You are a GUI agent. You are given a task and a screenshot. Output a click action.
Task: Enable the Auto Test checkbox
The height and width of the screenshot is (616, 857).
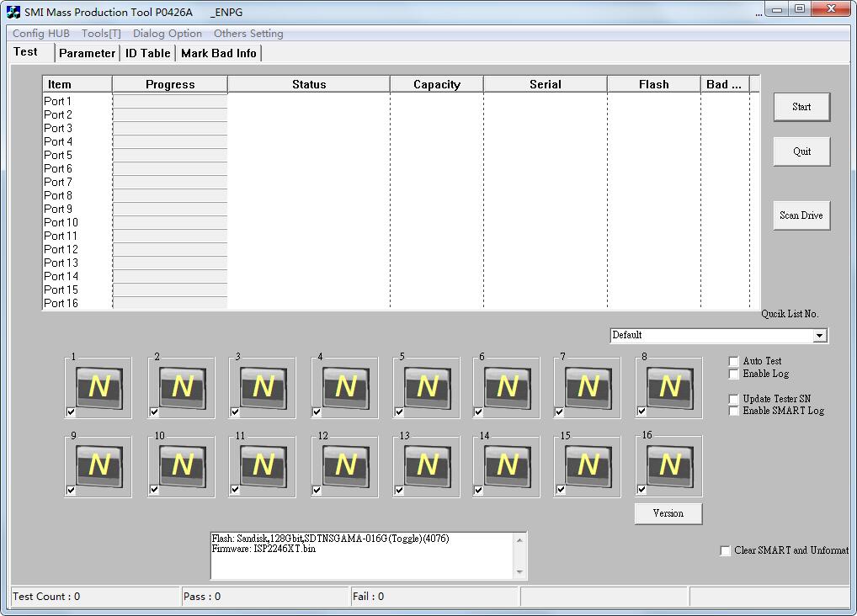(734, 362)
